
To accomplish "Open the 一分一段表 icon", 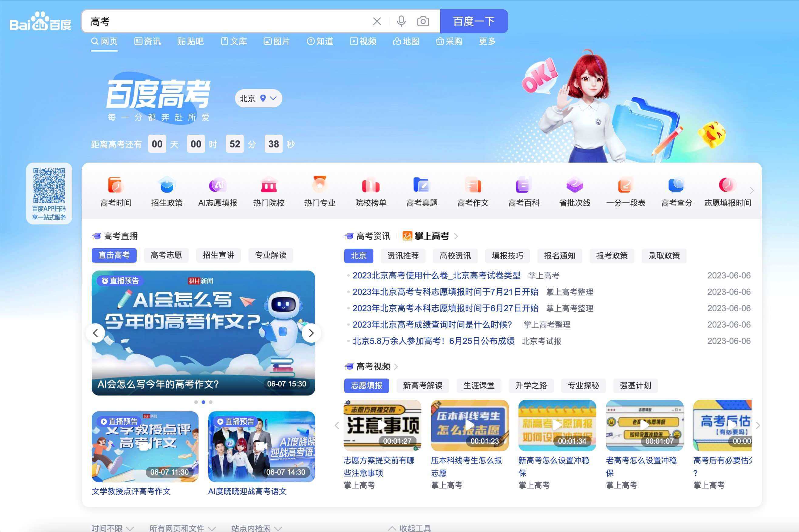I will click(625, 192).
